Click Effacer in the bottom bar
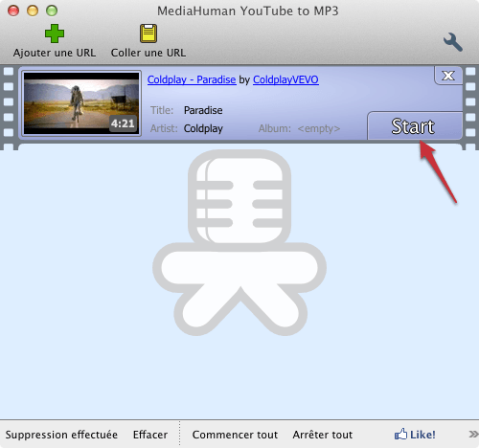 pyautogui.click(x=150, y=435)
